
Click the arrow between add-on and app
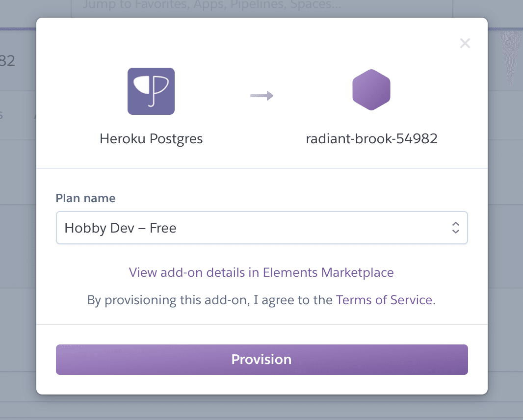pyautogui.click(x=261, y=96)
